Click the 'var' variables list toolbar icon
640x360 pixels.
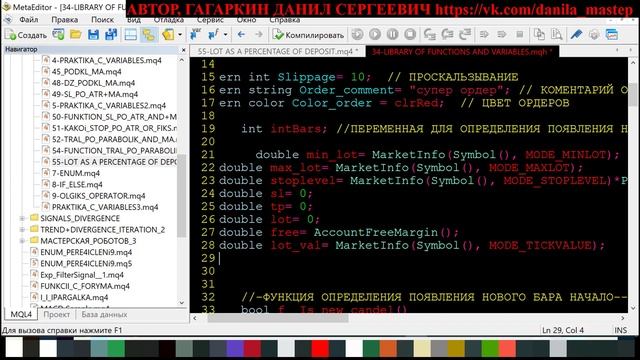(195, 35)
